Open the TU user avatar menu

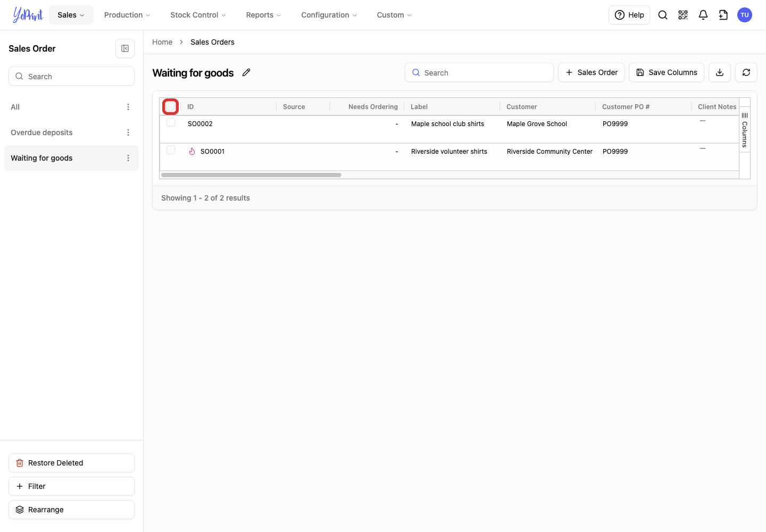pyautogui.click(x=745, y=15)
